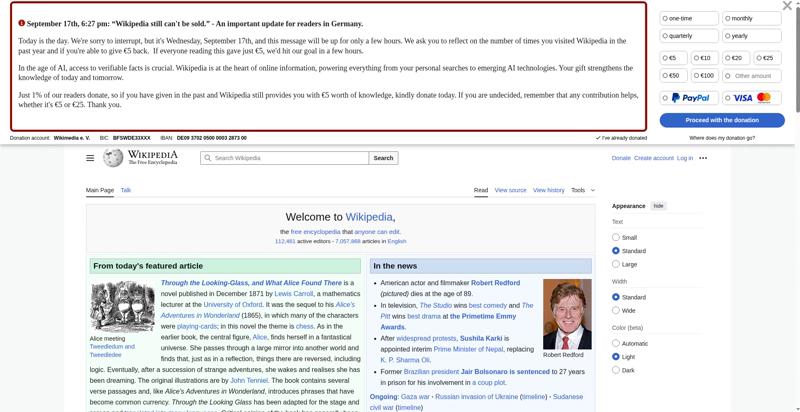Image resolution: width=800 pixels, height=412 pixels.
Task: Open Through the Looking-Glass article link
Action: coord(251,283)
